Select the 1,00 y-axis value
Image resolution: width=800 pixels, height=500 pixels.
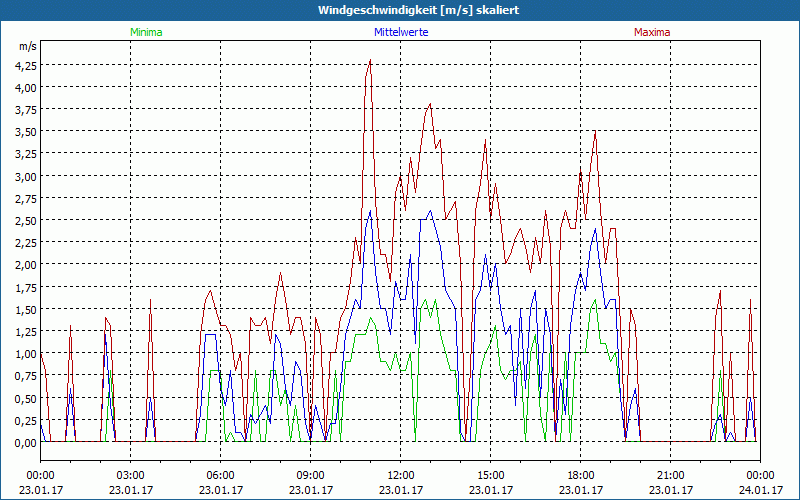click(26, 354)
